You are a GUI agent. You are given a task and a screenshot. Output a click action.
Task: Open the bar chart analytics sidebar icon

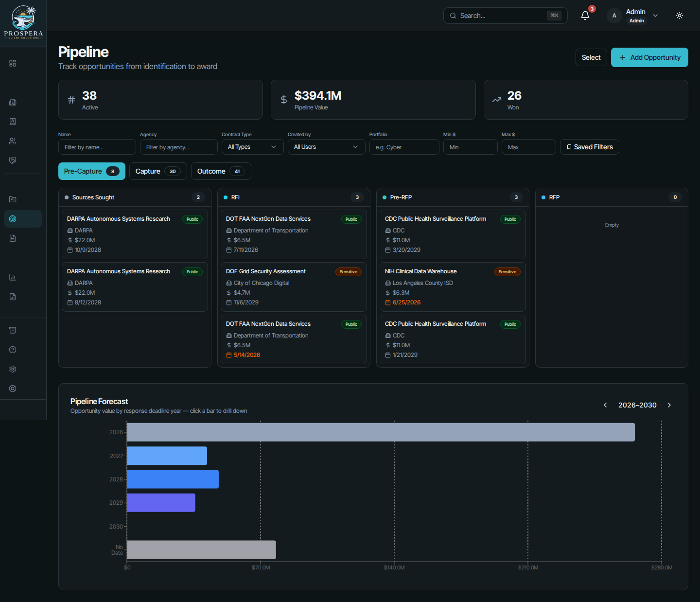[x=13, y=277]
